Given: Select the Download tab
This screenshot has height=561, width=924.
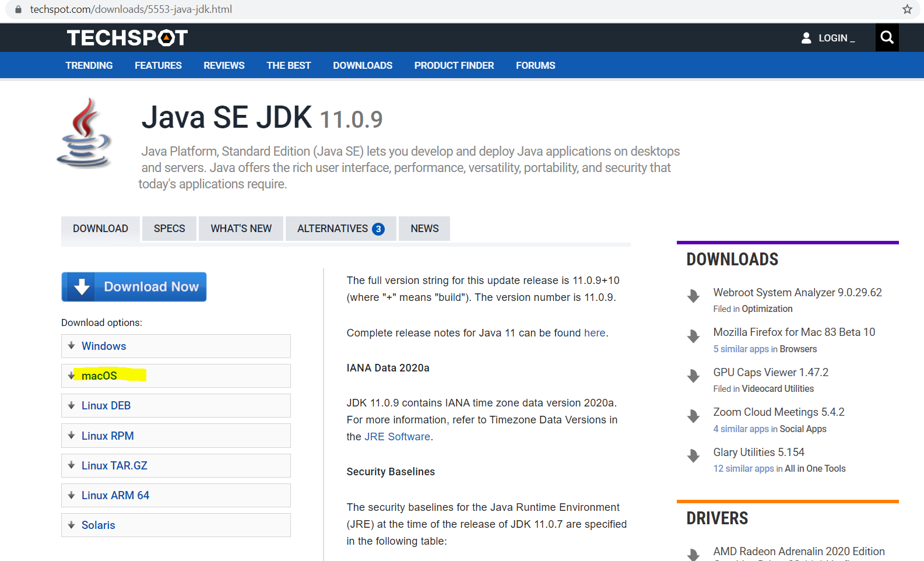Looking at the screenshot, I should 100,229.
